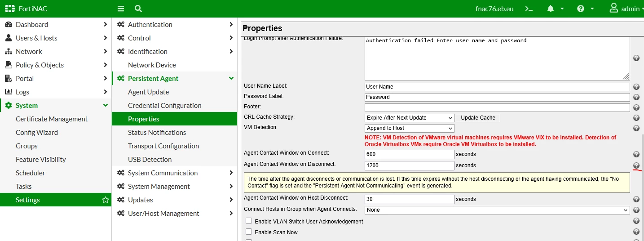Viewport: 644px width, 241px height.
Task: Open Agent Update settings
Action: coord(149,92)
